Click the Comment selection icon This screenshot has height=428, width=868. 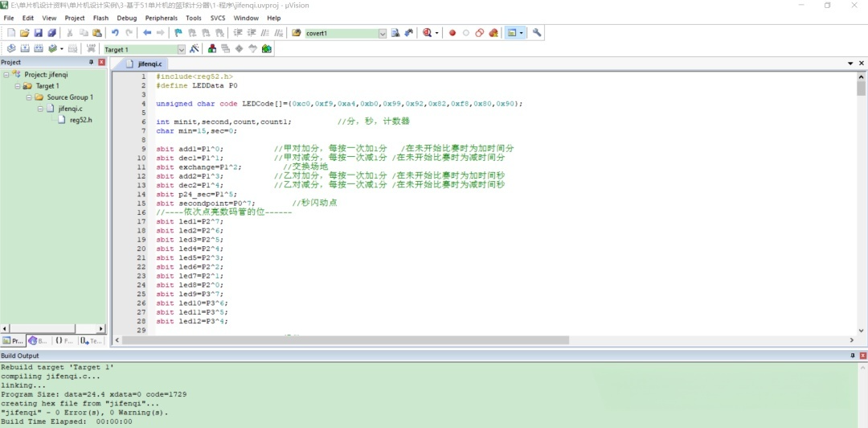point(266,33)
